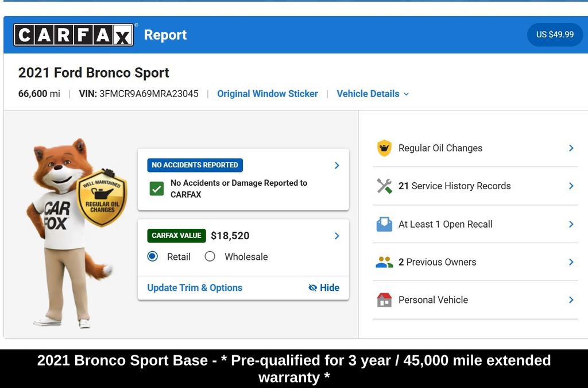Click the Regular Oil Changes label

440,148
